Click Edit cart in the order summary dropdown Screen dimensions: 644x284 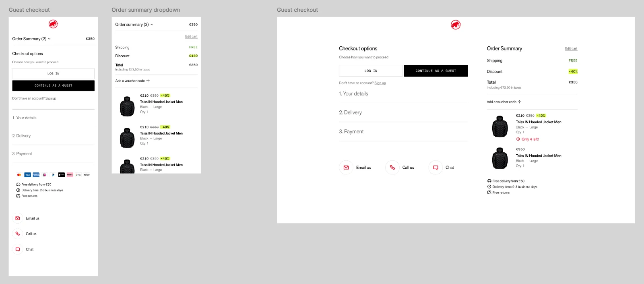(x=191, y=37)
